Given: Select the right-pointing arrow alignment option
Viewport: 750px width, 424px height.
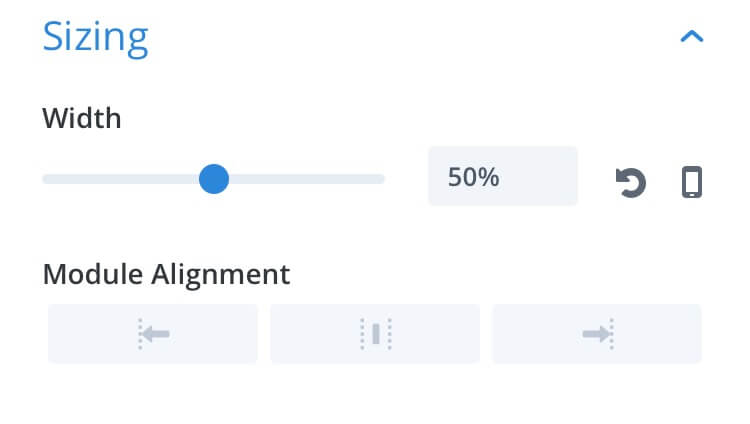Looking at the screenshot, I should (x=597, y=334).
